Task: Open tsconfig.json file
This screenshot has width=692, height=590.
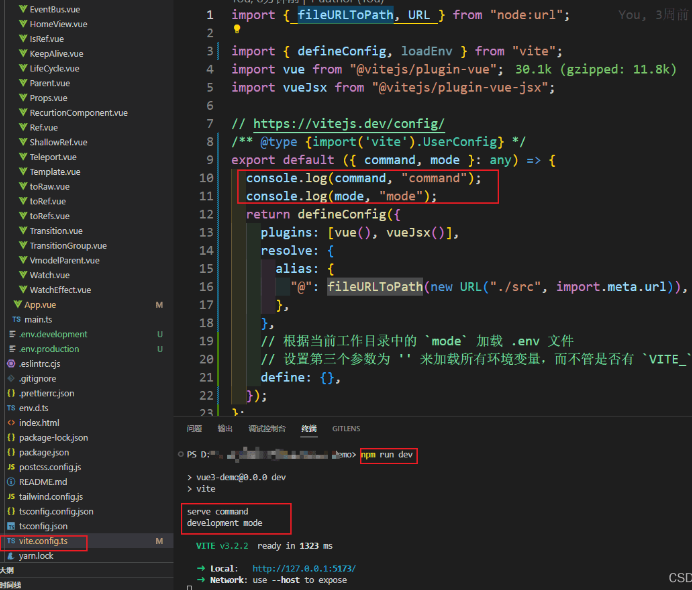Action: pyautogui.click(x=43, y=526)
